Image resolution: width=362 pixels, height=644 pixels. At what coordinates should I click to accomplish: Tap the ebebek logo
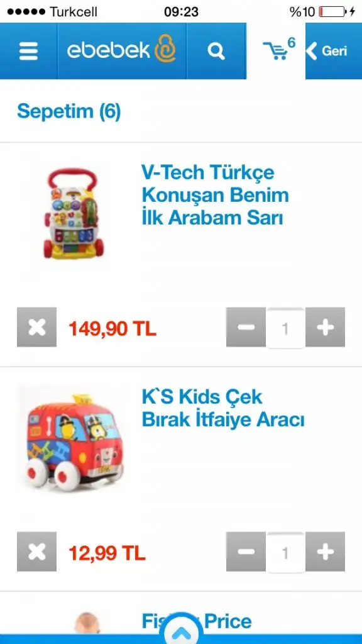point(121,50)
